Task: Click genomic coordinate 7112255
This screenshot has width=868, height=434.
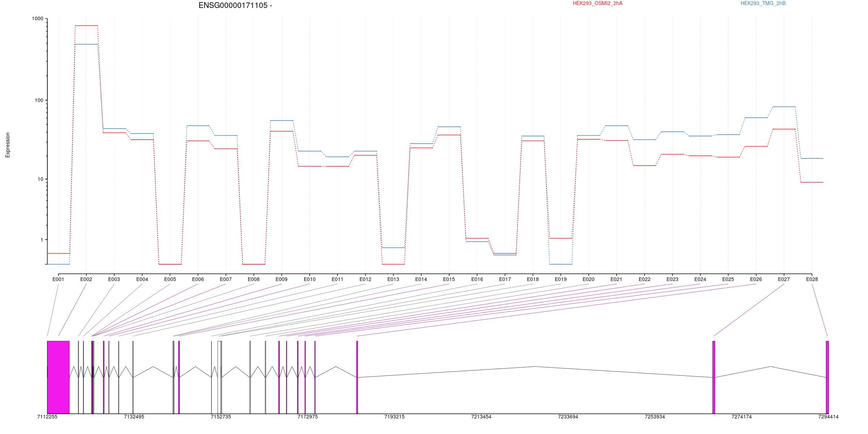Action: pyautogui.click(x=47, y=417)
